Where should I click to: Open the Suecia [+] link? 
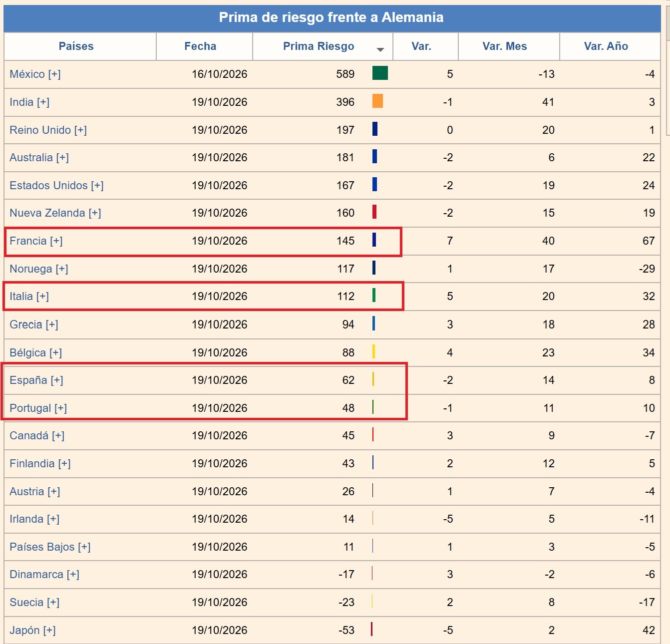(34, 603)
